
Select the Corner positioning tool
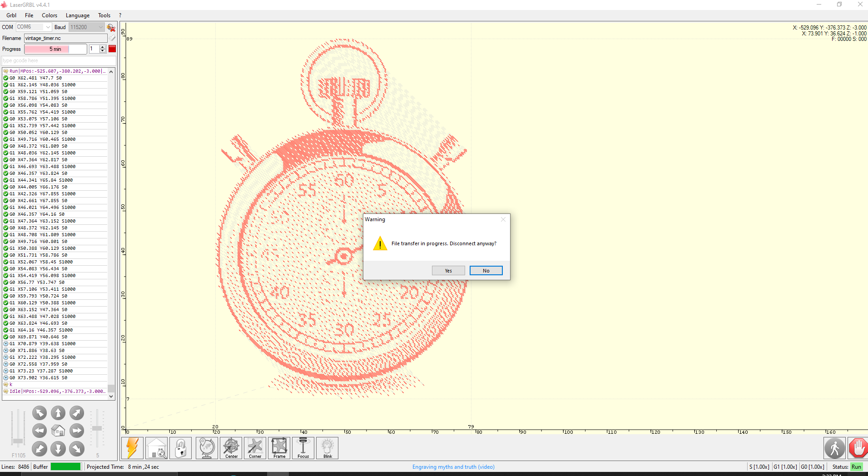255,448
